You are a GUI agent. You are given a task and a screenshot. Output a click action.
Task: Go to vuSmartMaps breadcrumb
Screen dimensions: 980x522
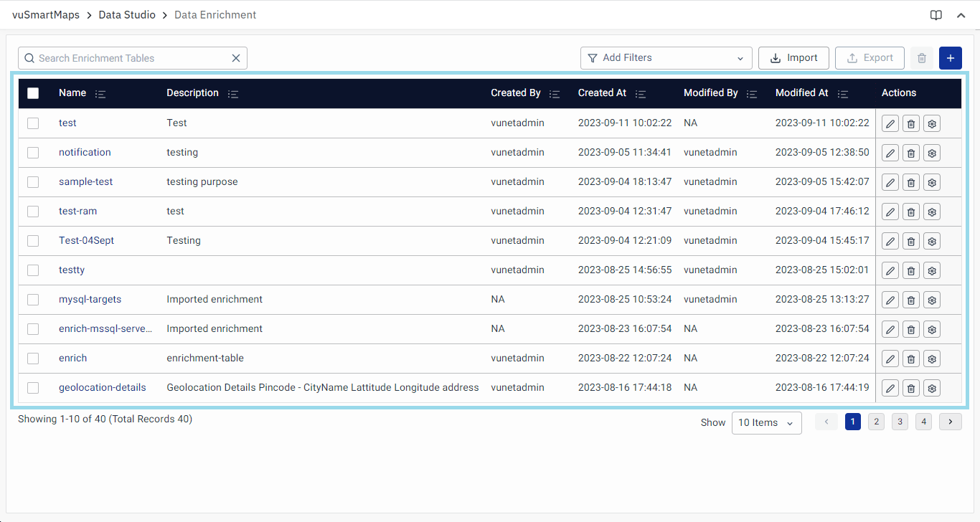point(46,15)
